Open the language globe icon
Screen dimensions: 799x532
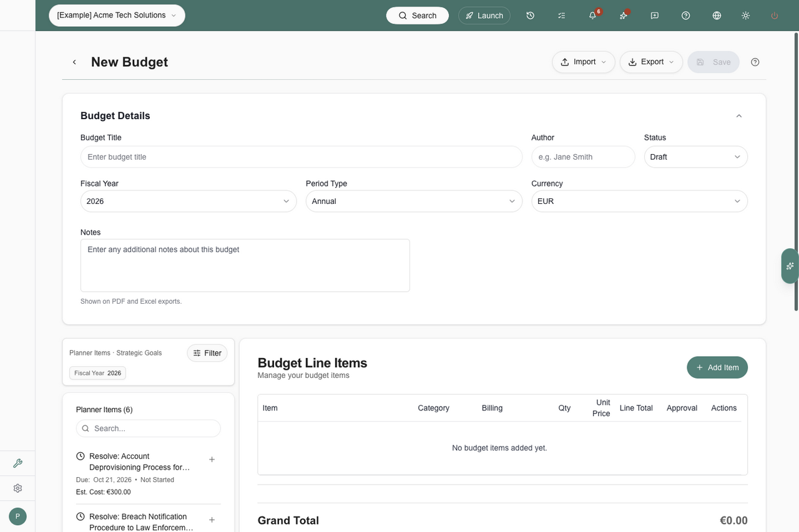pyautogui.click(x=717, y=16)
